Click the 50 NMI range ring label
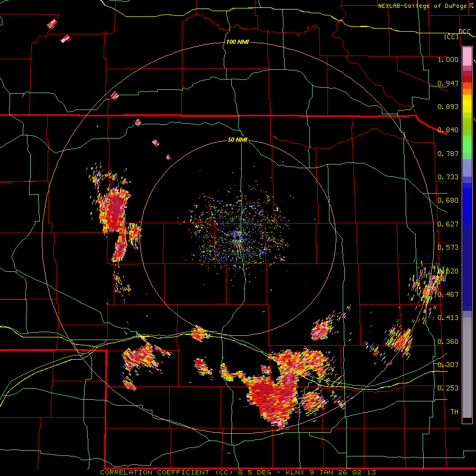 click(x=237, y=140)
